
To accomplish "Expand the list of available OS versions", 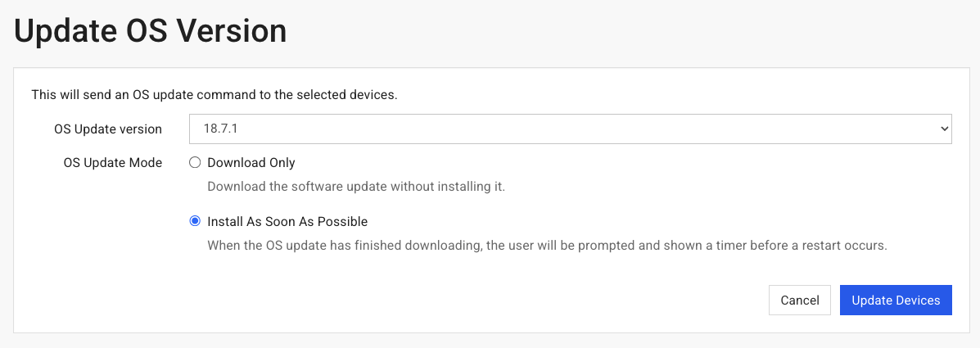I will [x=570, y=129].
